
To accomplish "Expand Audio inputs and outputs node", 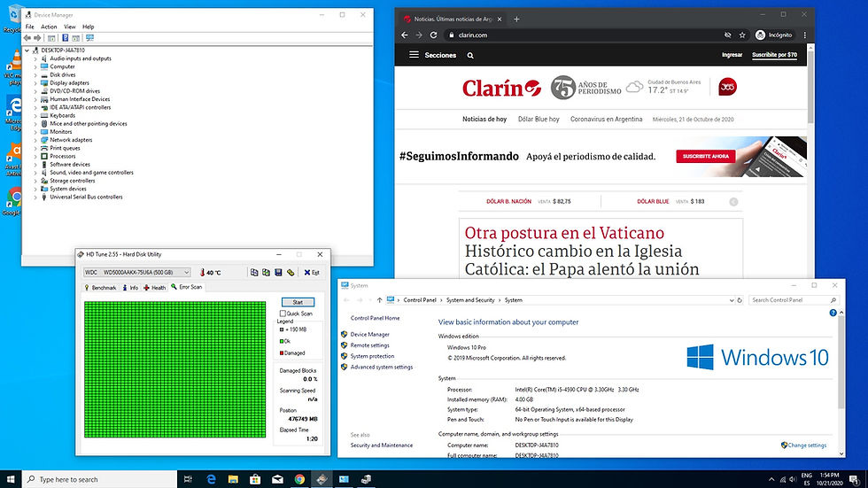I will 35,58.
